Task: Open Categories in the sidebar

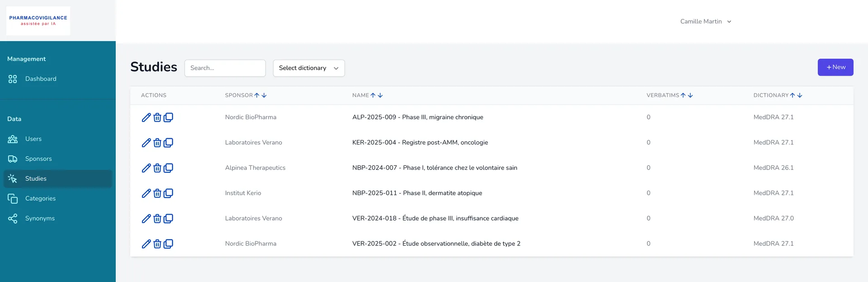Action: 58,199
